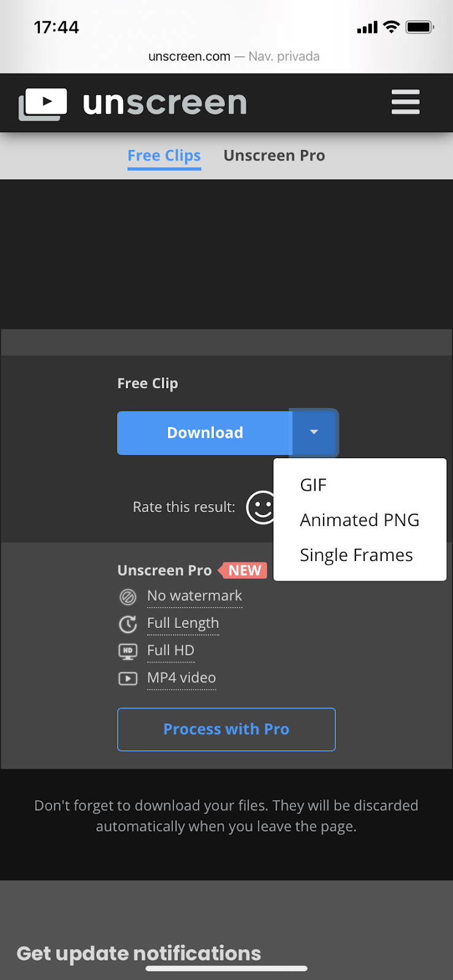
Task: Click the no watermark icon
Action: [x=128, y=595]
